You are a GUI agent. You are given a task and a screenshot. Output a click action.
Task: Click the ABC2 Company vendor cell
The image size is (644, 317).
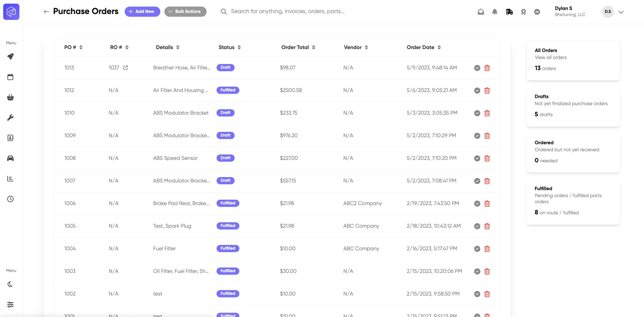362,203
